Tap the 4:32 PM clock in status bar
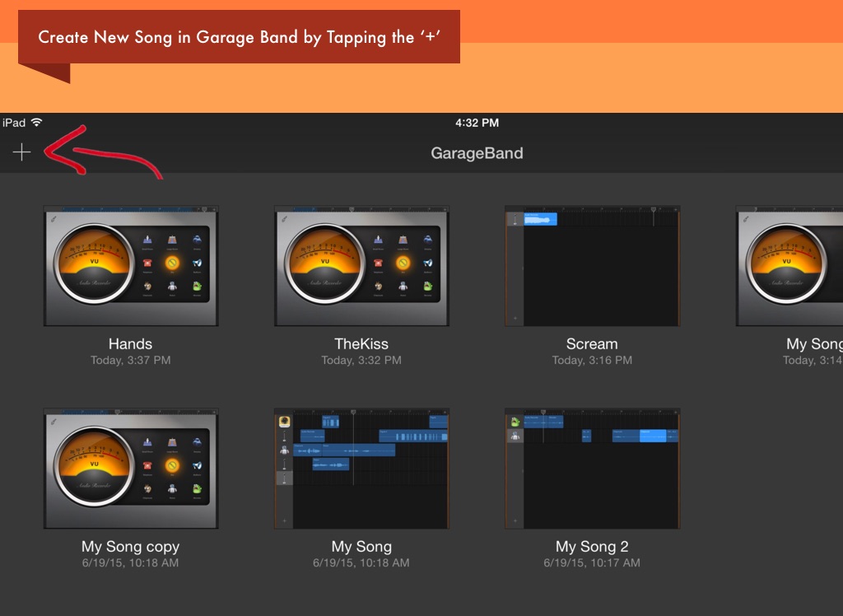843x616 pixels. (x=477, y=123)
